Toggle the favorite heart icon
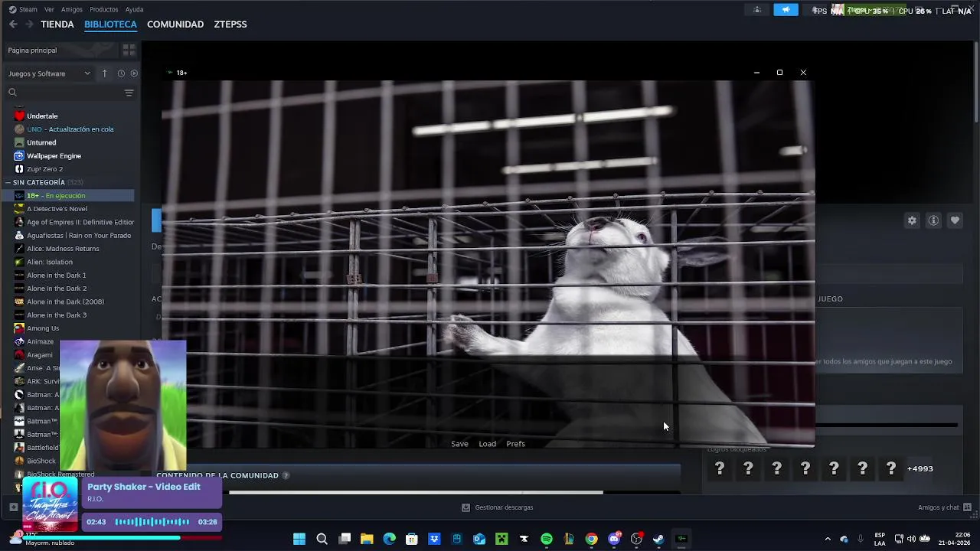This screenshot has width=980, height=551. coord(955,220)
